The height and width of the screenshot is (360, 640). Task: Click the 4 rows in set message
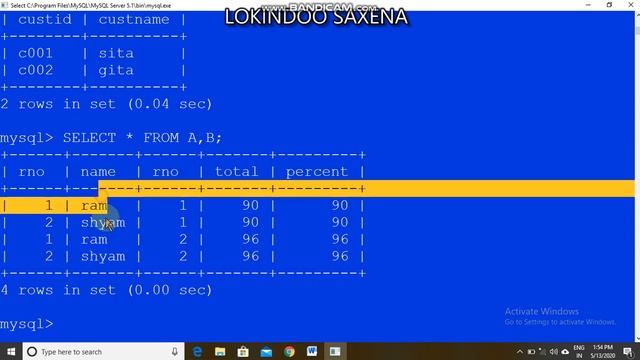106,290
